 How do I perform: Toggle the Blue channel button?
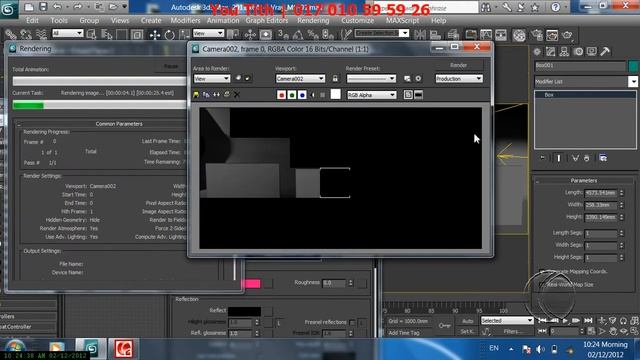(302, 95)
